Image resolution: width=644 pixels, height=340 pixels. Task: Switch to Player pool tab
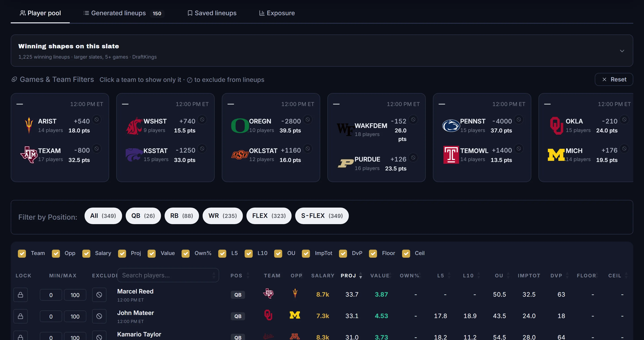point(40,13)
